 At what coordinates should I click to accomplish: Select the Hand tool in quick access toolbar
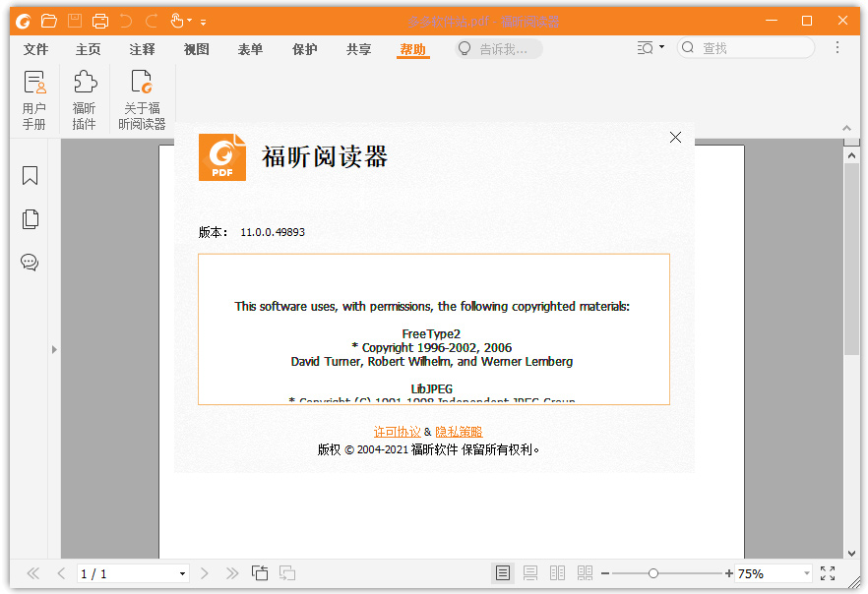click(x=178, y=20)
